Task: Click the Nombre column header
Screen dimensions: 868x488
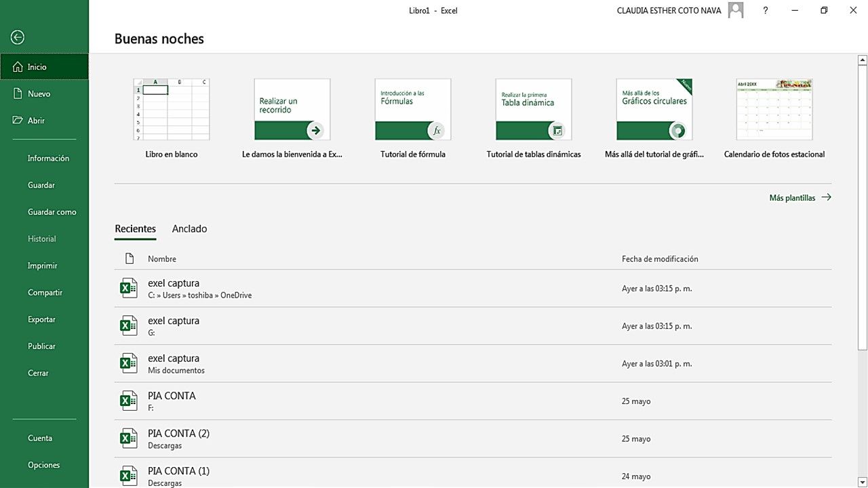Action: coord(162,259)
